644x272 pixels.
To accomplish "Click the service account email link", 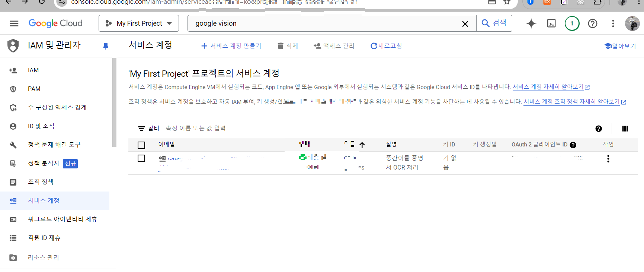I will click(x=218, y=159).
